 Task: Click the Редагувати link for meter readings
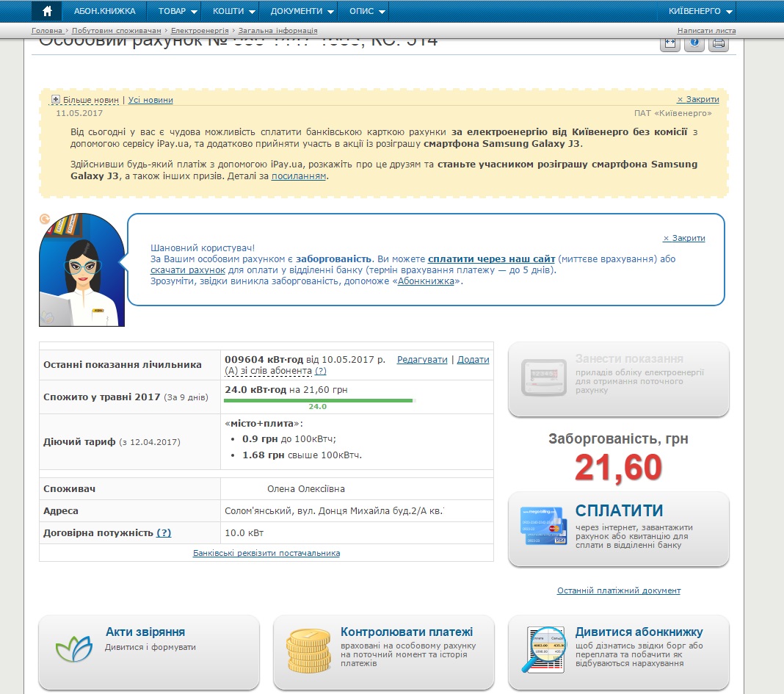[x=422, y=360]
